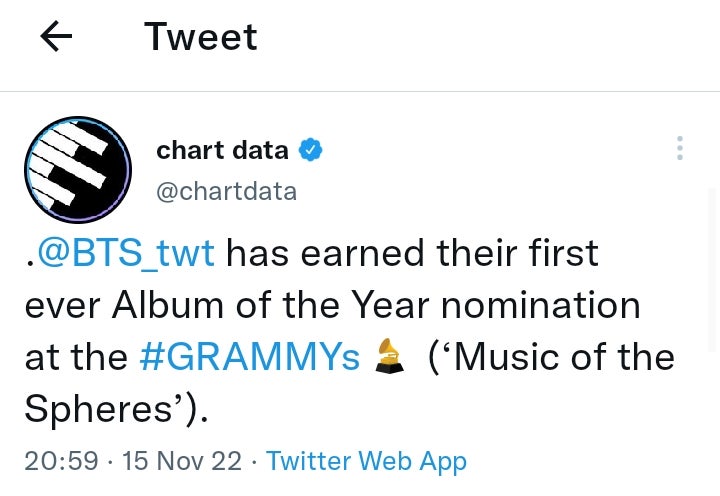Click the blue verified badge
720x496 pixels.
(x=311, y=151)
